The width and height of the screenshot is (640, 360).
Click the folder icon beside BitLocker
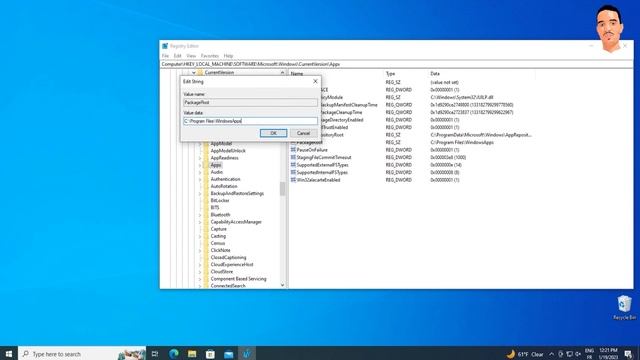pos(206,200)
